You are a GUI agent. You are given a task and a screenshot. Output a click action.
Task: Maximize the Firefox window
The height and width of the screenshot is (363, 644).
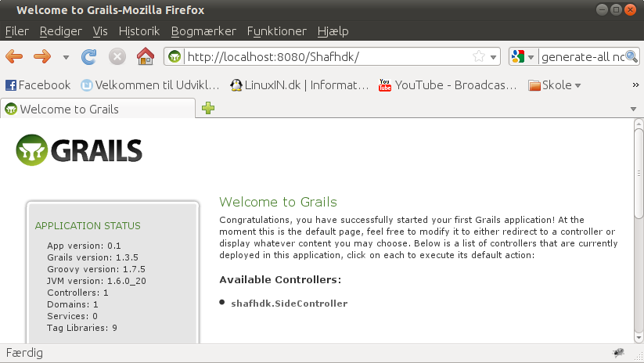616,9
